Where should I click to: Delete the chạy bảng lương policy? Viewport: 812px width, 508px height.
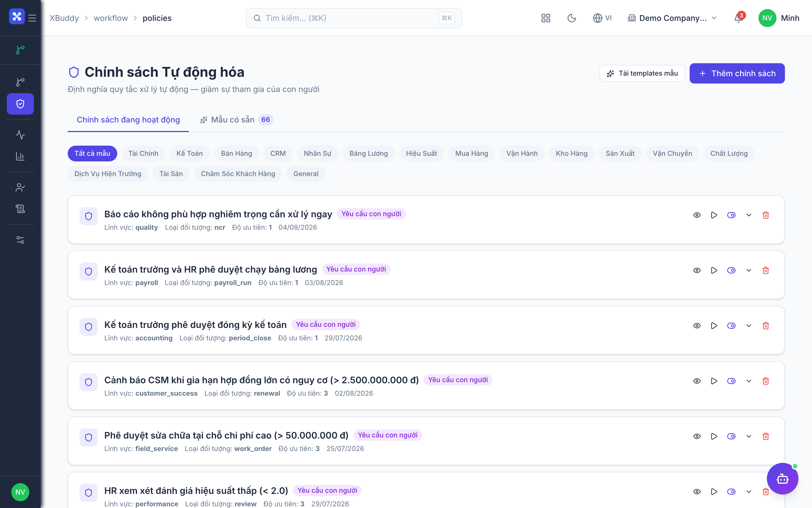pos(766,270)
